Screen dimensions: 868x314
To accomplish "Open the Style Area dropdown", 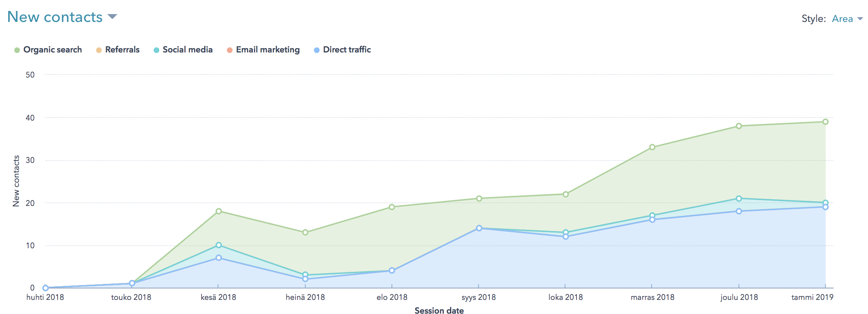I will click(x=847, y=19).
